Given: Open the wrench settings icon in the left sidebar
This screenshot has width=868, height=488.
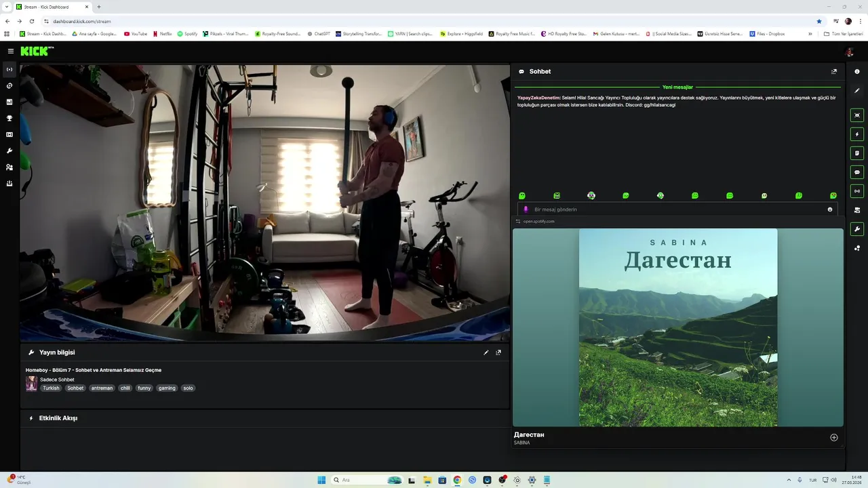Looking at the screenshot, I should 9,151.
